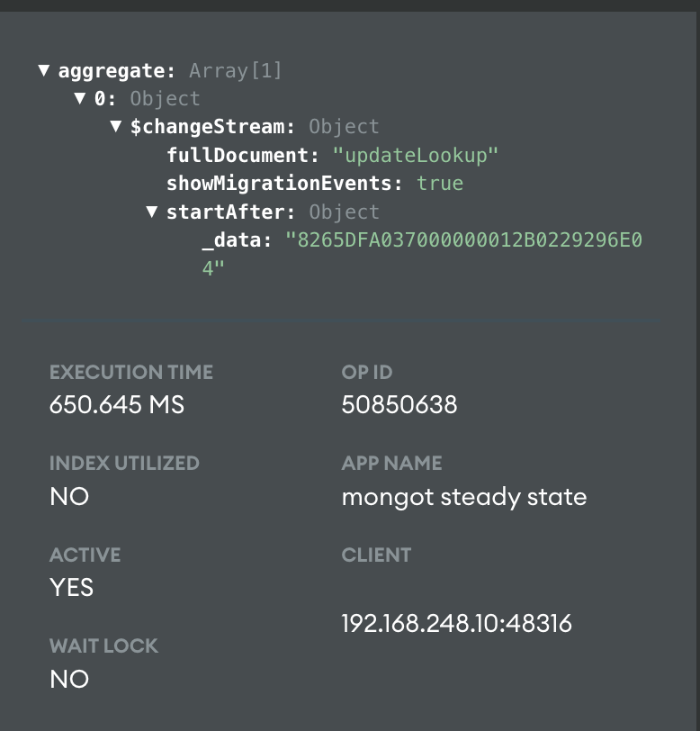
Task: Click the _data key
Action: tap(231, 240)
